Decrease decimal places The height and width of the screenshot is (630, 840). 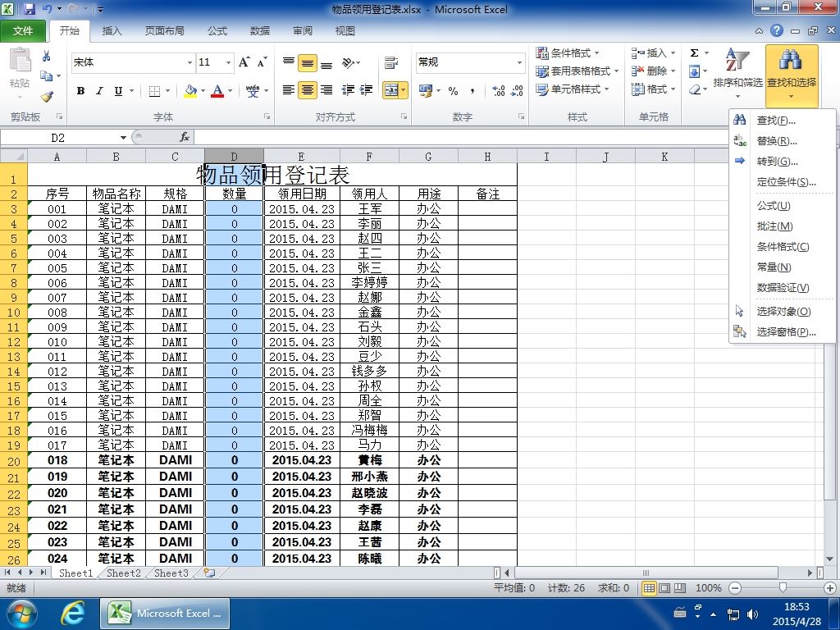[517, 91]
